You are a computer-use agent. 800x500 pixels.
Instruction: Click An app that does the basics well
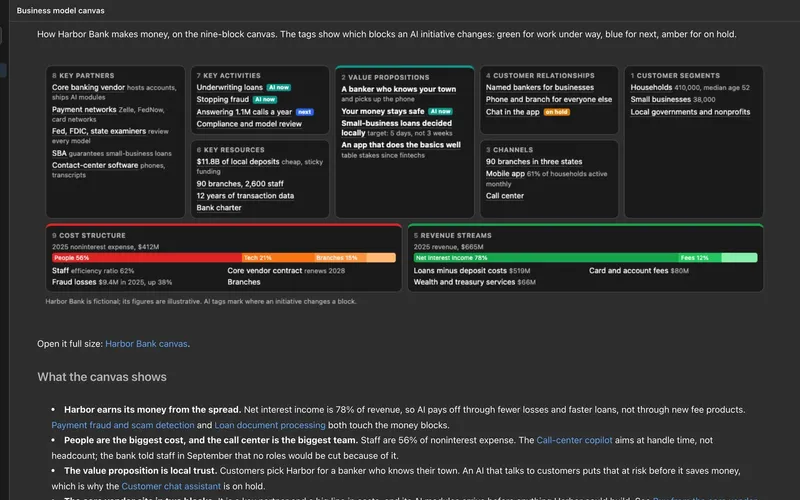(x=401, y=145)
